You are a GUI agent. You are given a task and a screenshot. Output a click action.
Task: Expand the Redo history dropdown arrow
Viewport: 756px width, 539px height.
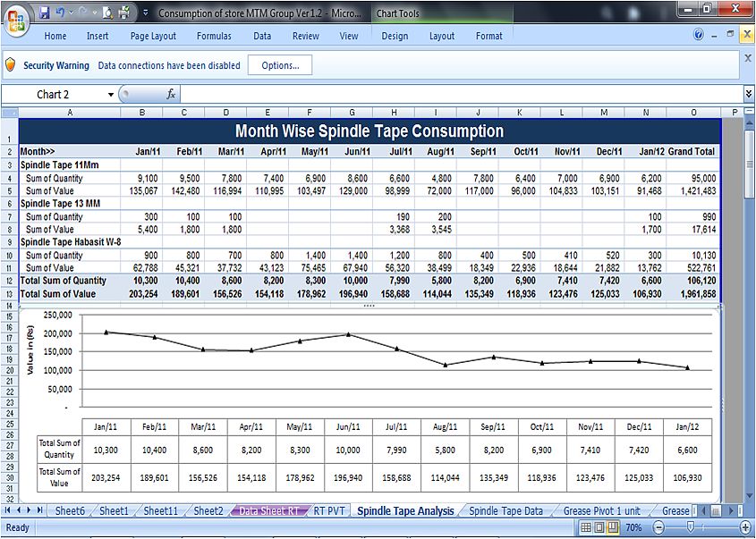[95, 13]
